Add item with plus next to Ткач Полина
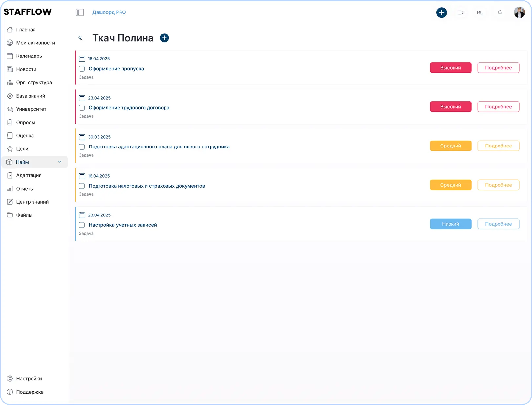Screen dimensions: 532x405 point(164,38)
